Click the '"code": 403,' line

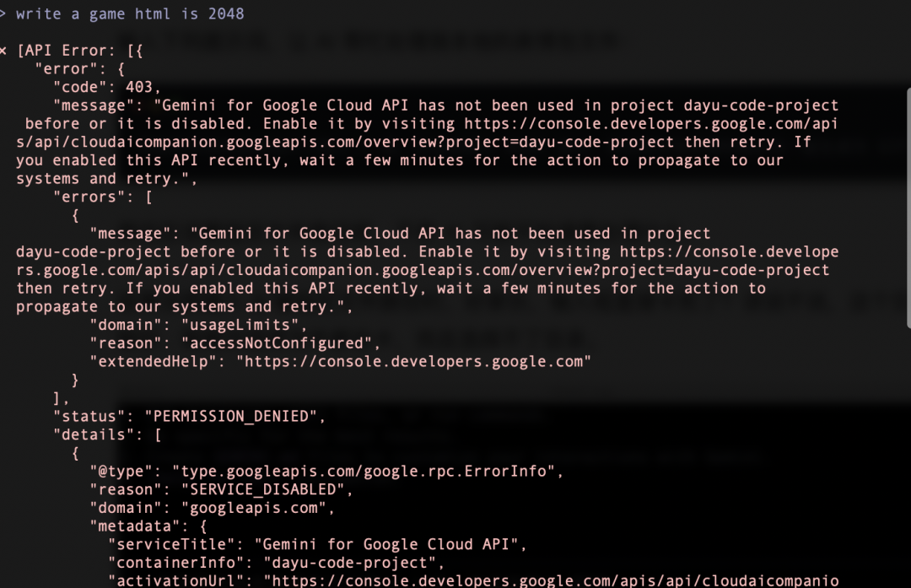[x=107, y=87]
